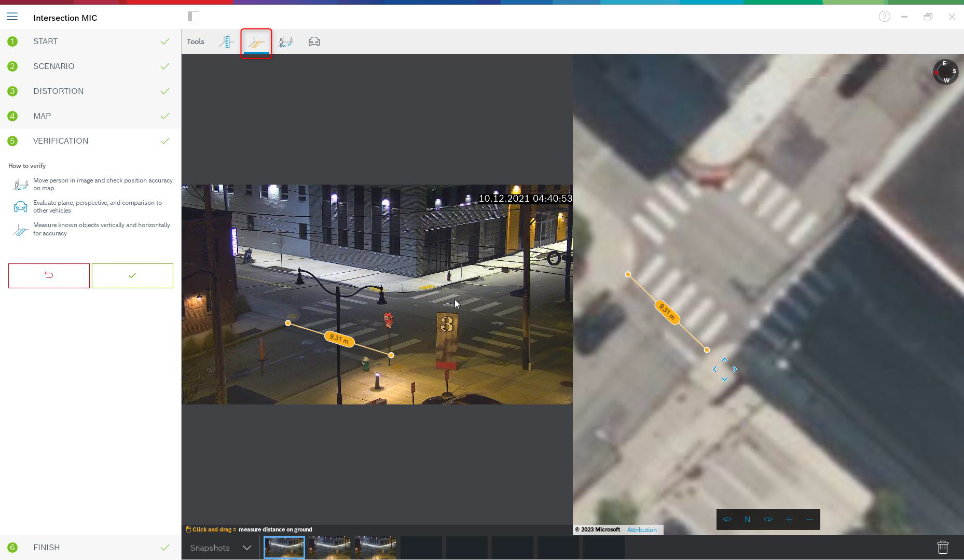This screenshot has width=964, height=560.
Task: Open the hamburger main menu
Action: [12, 17]
